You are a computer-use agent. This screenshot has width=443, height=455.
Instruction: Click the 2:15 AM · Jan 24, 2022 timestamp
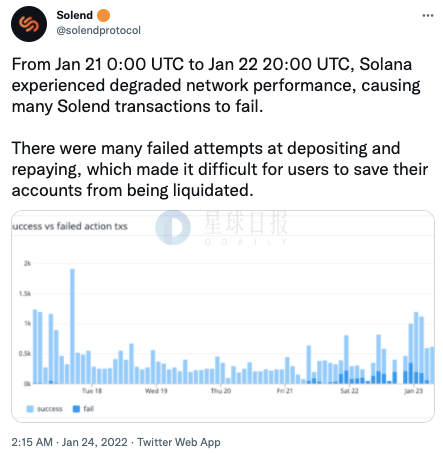69,442
